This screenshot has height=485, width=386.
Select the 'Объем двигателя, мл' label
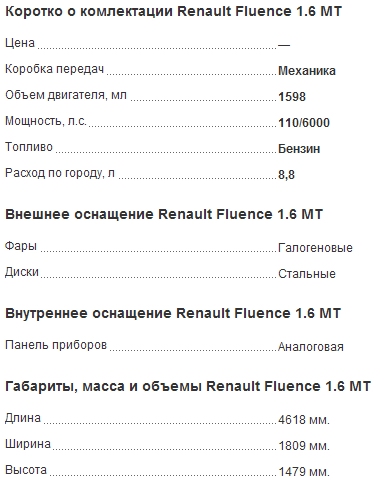(x=66, y=95)
